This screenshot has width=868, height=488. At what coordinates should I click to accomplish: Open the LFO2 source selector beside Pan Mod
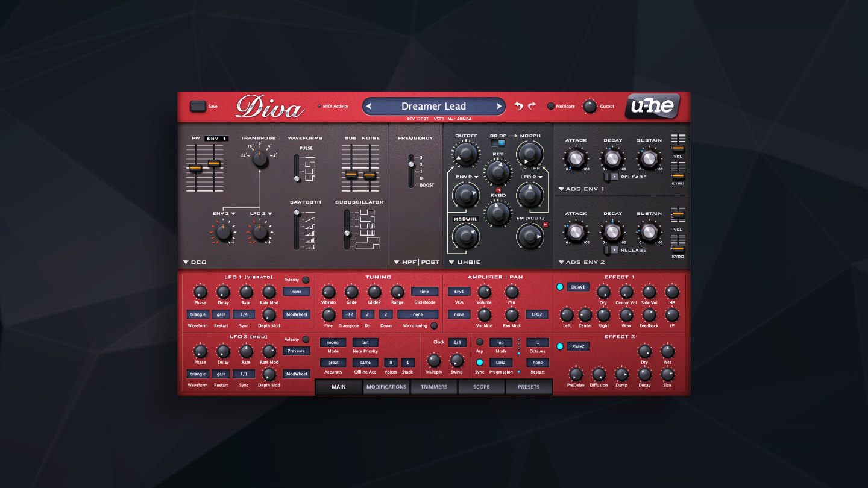[537, 314]
